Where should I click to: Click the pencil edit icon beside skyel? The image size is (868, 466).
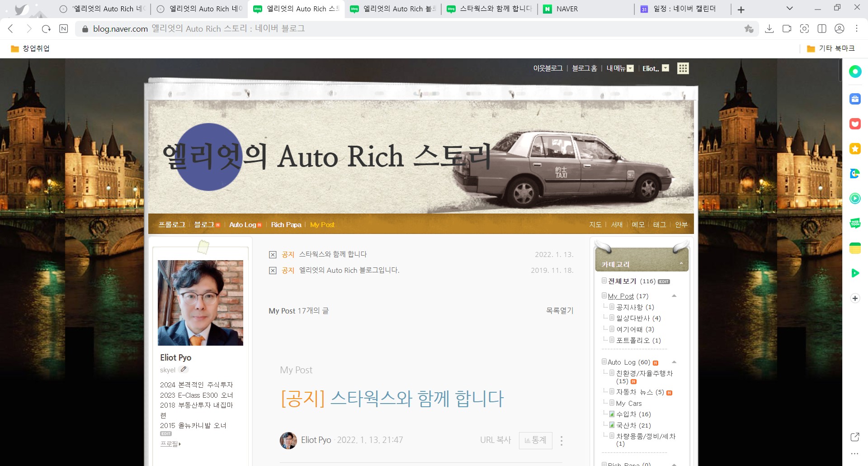[184, 369]
